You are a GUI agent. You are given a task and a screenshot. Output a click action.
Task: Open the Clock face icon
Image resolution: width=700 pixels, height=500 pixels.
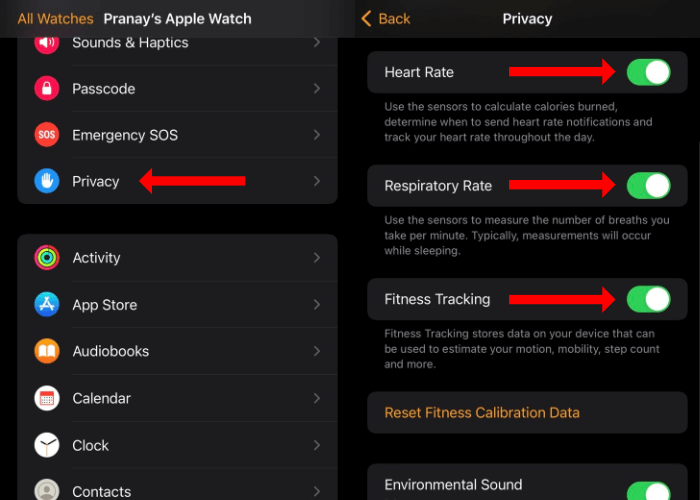click(x=47, y=445)
